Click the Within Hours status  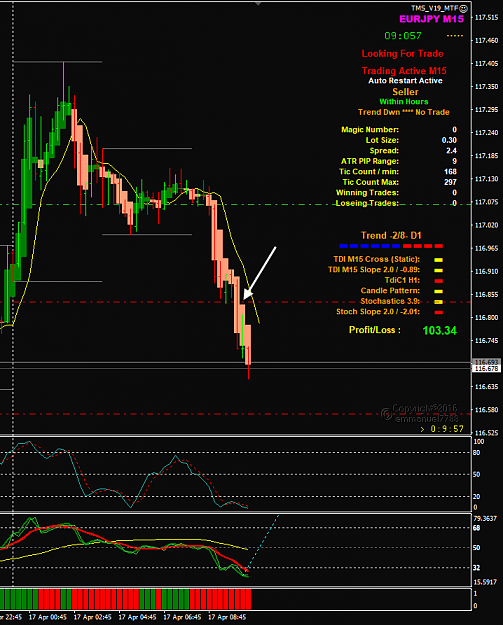click(404, 102)
